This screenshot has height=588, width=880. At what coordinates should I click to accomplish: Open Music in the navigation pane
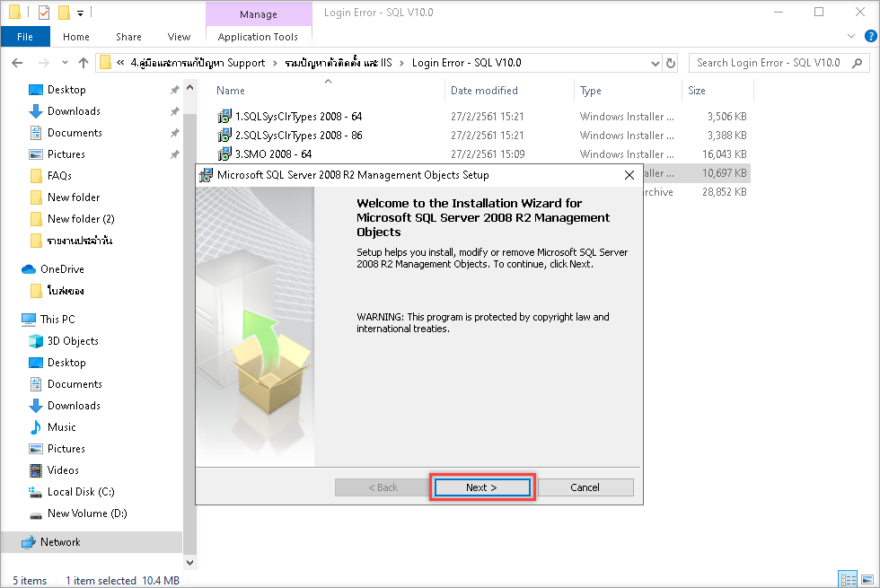pos(61,427)
